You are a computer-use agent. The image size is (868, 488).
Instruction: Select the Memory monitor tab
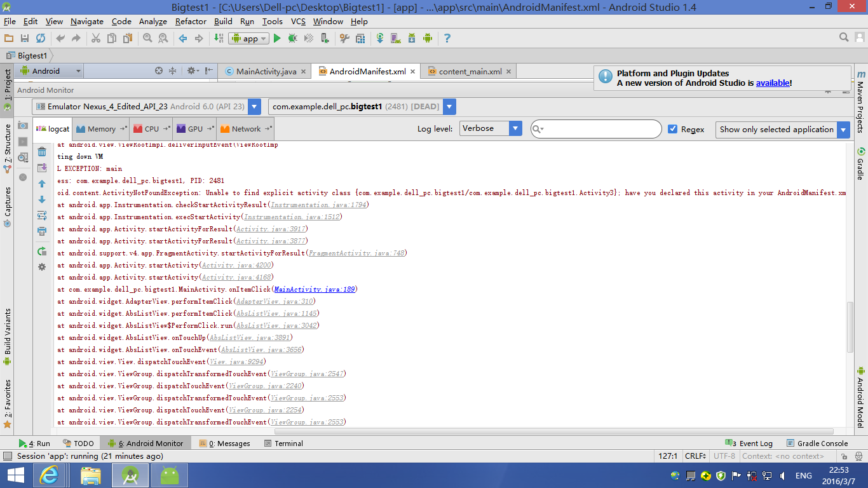tap(101, 129)
